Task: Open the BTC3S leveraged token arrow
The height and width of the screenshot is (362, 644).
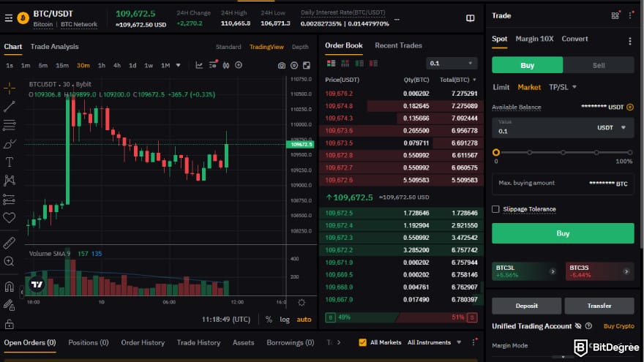Action: [x=626, y=271]
